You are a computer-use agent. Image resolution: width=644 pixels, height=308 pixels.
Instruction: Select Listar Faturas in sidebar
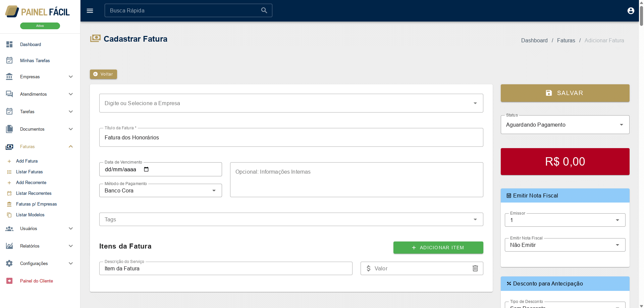pos(30,172)
